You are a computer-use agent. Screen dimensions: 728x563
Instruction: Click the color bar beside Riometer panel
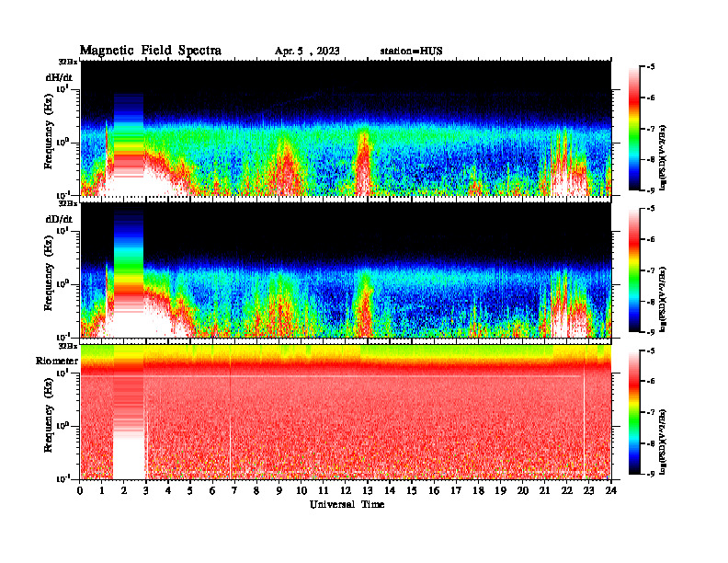[634, 412]
